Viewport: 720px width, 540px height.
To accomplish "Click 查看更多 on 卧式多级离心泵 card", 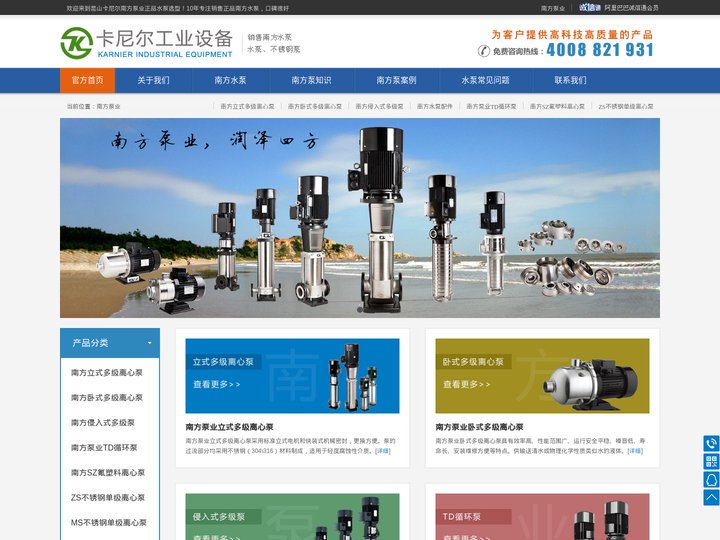I will click(467, 384).
